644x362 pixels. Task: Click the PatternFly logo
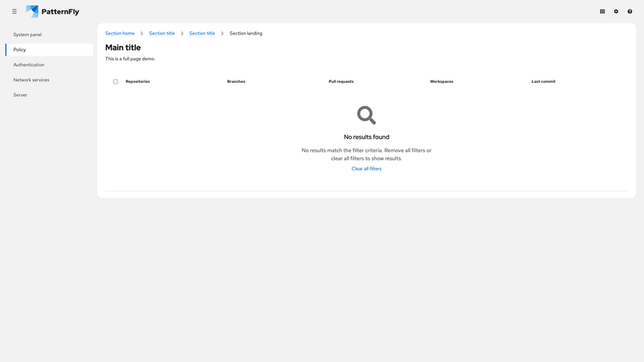52,11
